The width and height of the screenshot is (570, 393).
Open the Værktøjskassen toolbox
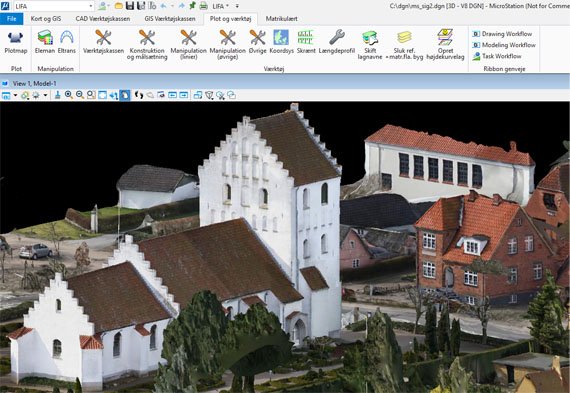(x=103, y=43)
